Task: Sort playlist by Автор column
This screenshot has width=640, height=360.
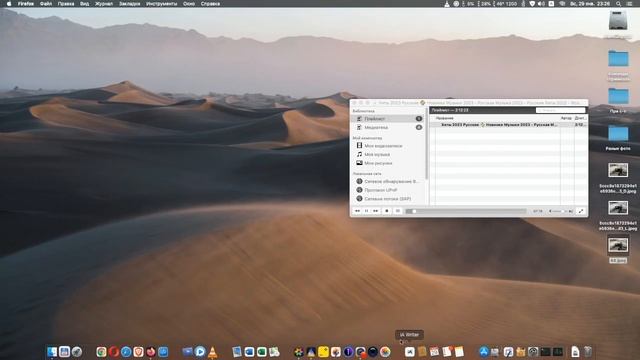Action: (x=566, y=118)
